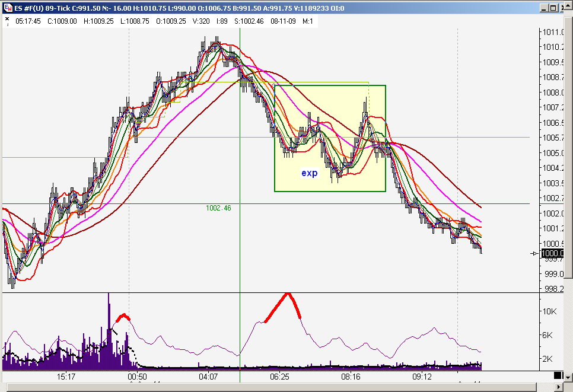This screenshot has width=573, height=392.
Task: Click the eSignal chart icon in title bar
Action: click(x=8, y=8)
